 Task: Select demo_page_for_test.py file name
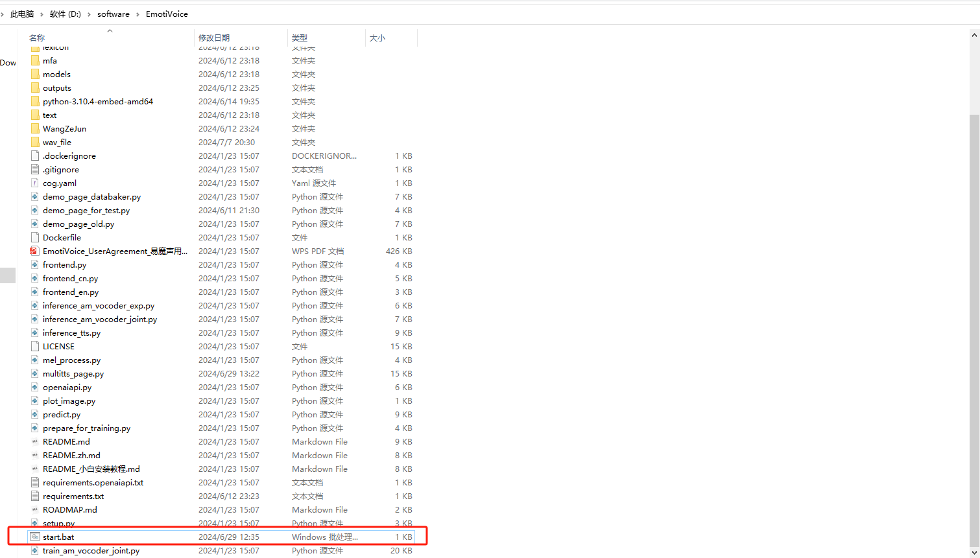[x=86, y=211]
